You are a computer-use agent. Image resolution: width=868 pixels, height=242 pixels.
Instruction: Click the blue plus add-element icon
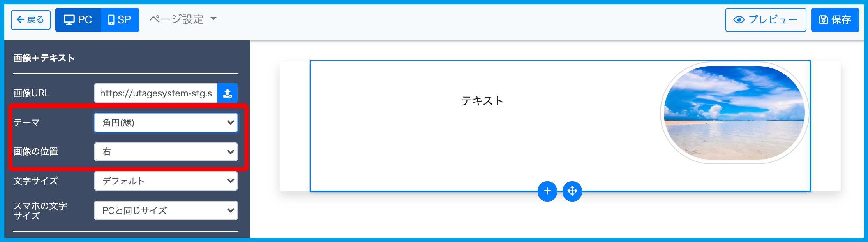tap(547, 191)
